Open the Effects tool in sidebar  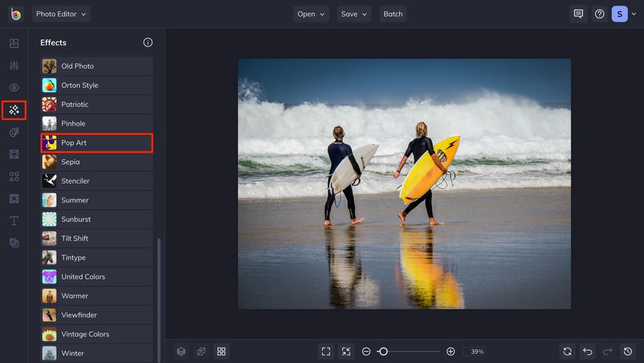click(x=14, y=110)
